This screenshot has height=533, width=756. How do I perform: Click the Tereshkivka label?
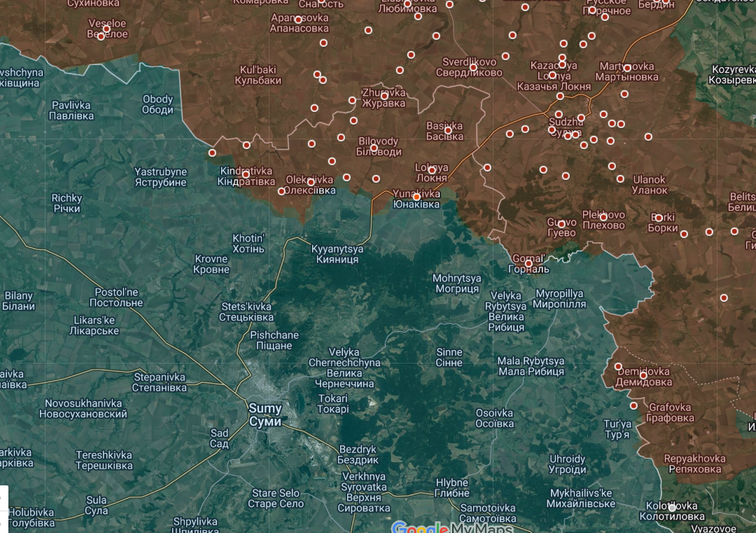point(104,460)
